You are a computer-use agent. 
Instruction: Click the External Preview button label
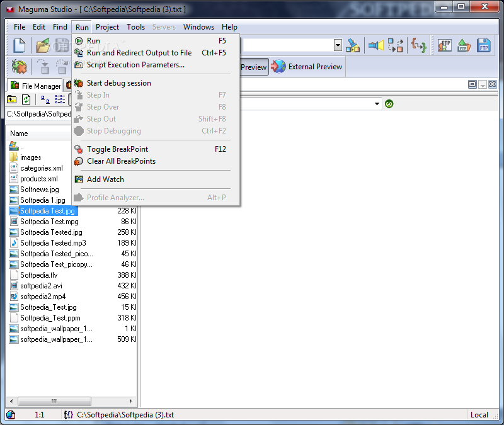click(315, 67)
